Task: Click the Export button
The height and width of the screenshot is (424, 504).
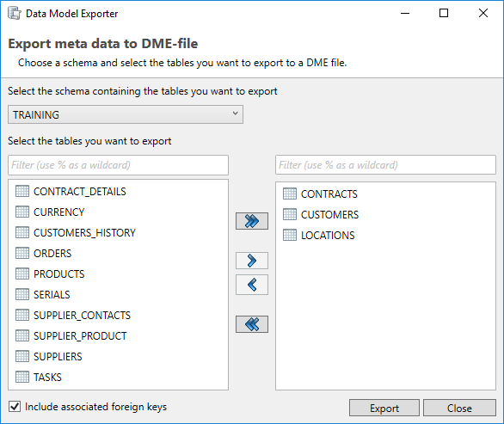Action: pyautogui.click(x=384, y=408)
